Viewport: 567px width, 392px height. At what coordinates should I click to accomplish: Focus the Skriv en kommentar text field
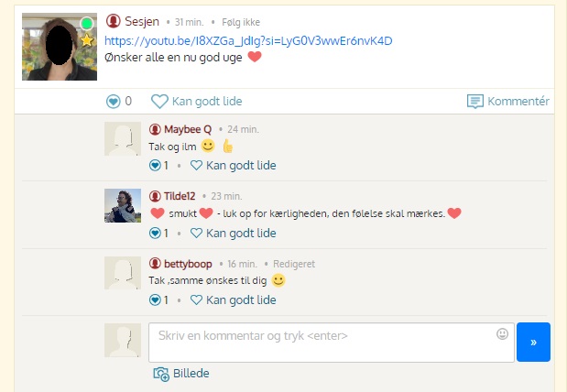point(332,343)
